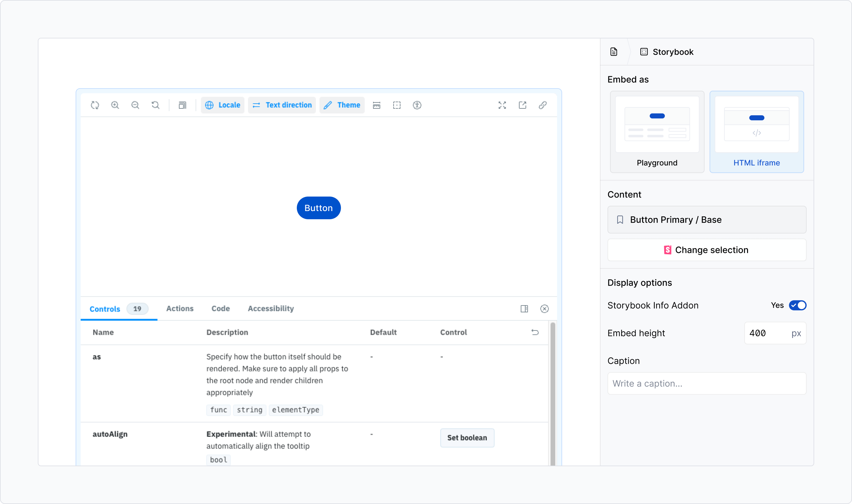Image resolution: width=852 pixels, height=504 pixels.
Task: Click the "string" type tag
Action: click(x=250, y=410)
